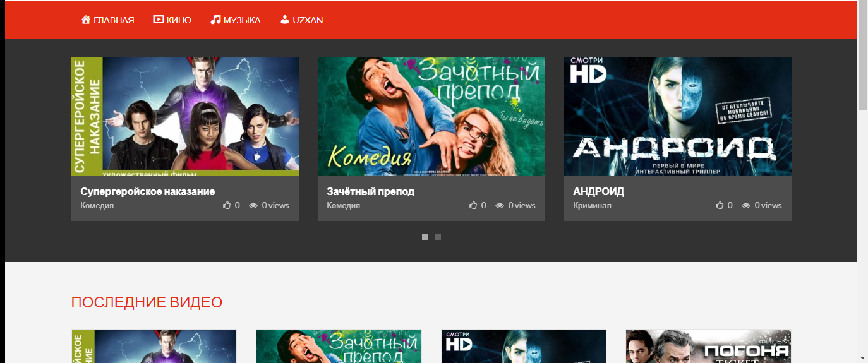The width and height of the screenshot is (868, 363).
Task: Click the eye views icon on Супергеройское наказание card
Action: tap(254, 206)
